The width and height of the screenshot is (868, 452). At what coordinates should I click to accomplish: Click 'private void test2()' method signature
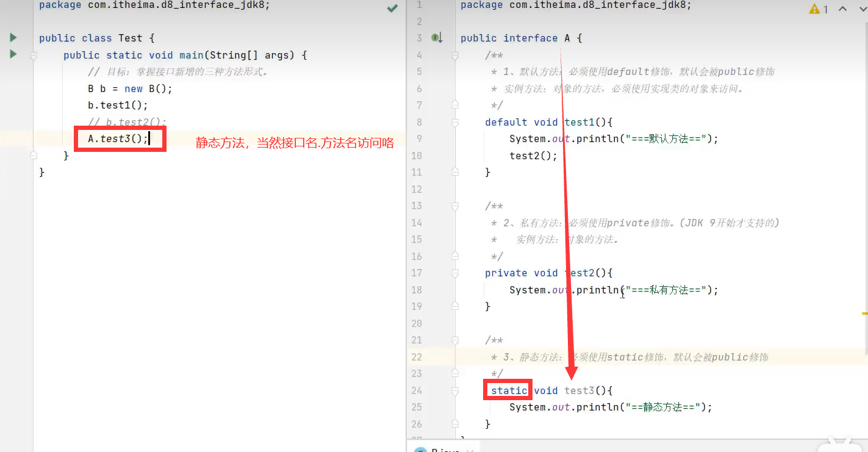tap(549, 273)
